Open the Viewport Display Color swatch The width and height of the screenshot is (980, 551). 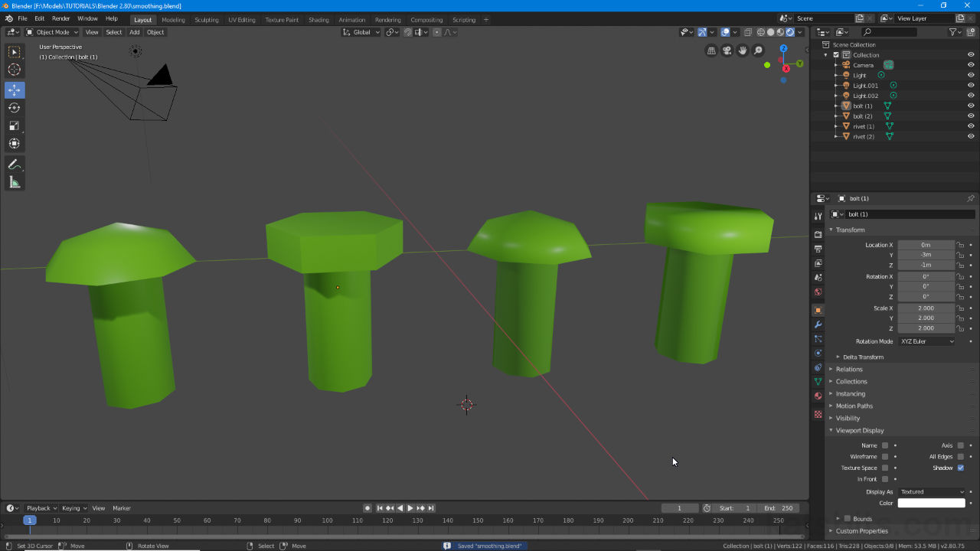[931, 503]
